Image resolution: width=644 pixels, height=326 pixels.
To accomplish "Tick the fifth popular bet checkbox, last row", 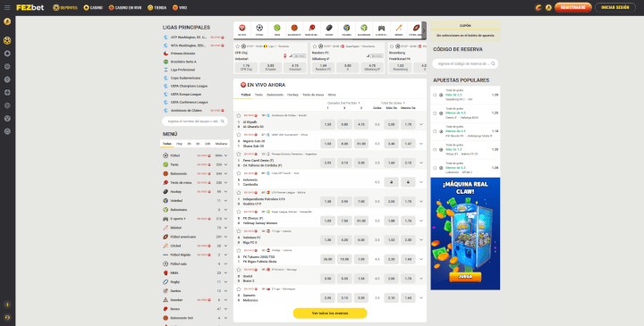I will (x=435, y=168).
